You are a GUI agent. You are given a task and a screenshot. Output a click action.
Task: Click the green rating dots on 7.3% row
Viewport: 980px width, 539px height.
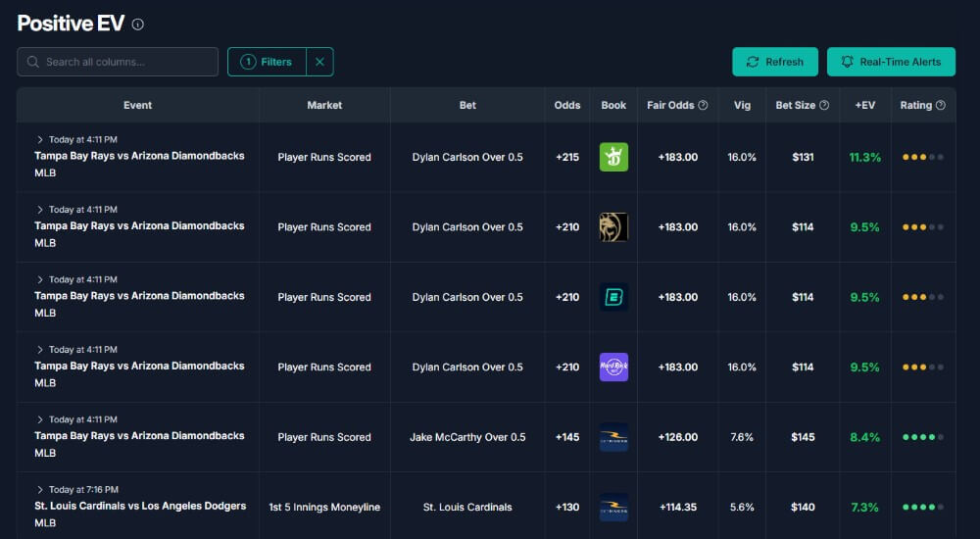(x=923, y=507)
